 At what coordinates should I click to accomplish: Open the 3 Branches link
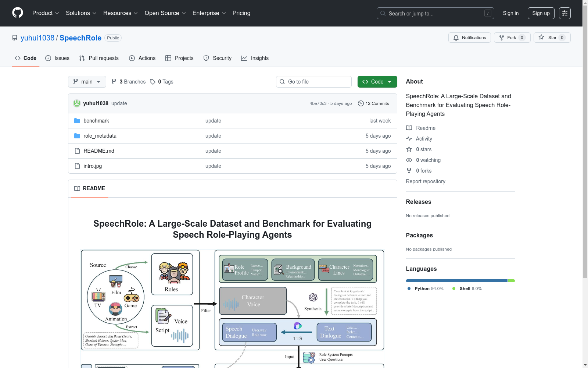coord(129,82)
